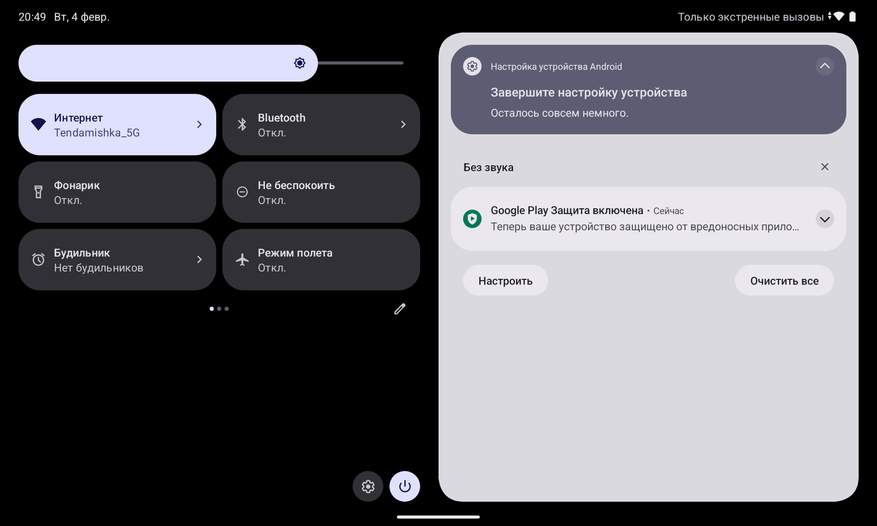The height and width of the screenshot is (526, 877).
Task: Toggle the Не беспокоить tile
Action: pos(321,192)
